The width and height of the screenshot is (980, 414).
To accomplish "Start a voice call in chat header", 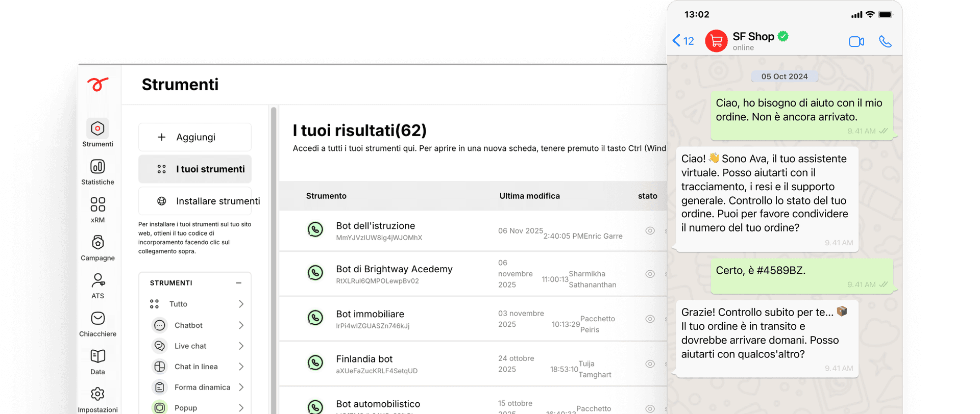I will 885,42.
